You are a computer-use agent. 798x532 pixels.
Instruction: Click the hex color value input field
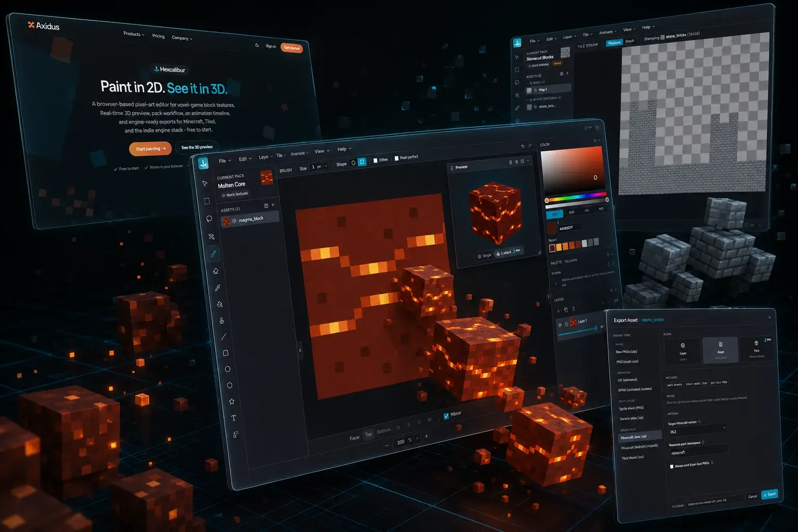570,227
